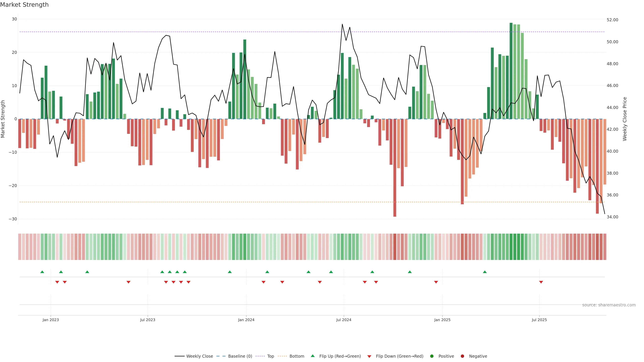Click the Market Strength chart title
This screenshot has width=644, height=362.
[x=24, y=5]
